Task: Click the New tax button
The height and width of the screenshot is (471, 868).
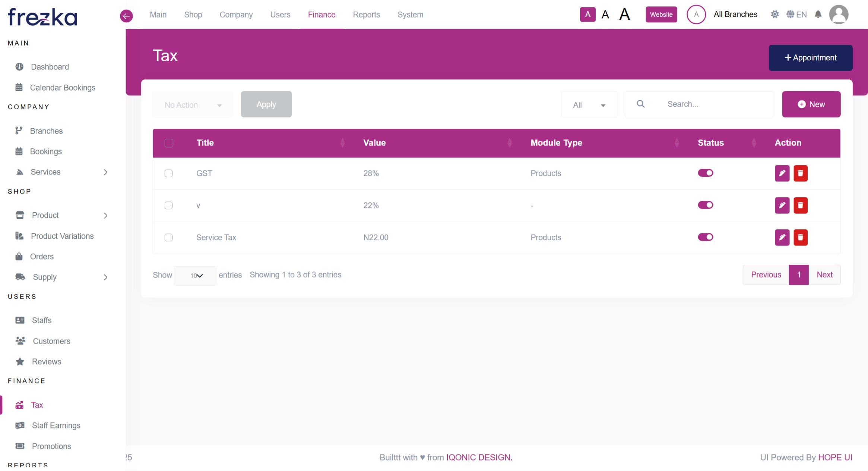Action: (811, 104)
